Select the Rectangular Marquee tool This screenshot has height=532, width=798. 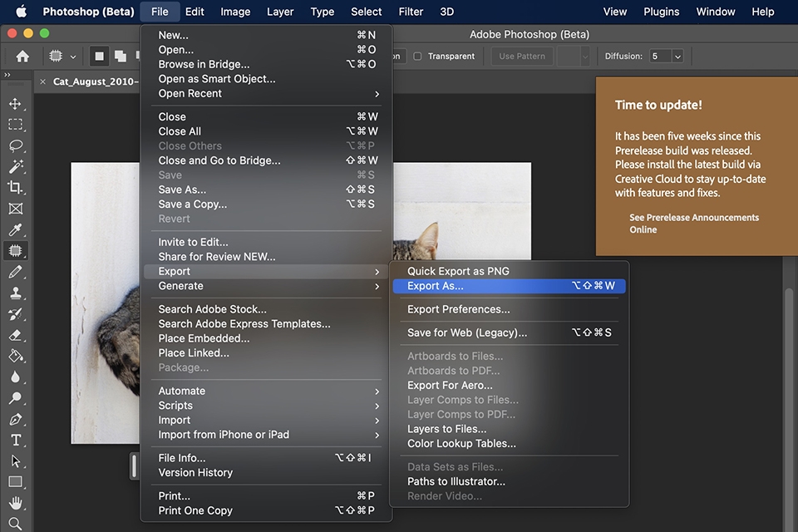(x=15, y=125)
